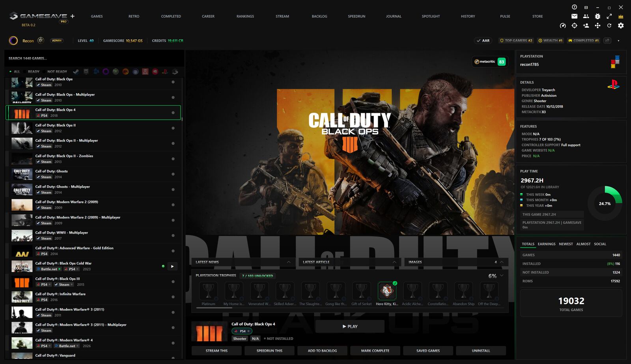Open the speedometer gauge icon
The width and height of the screenshot is (631, 364).
coord(563,26)
